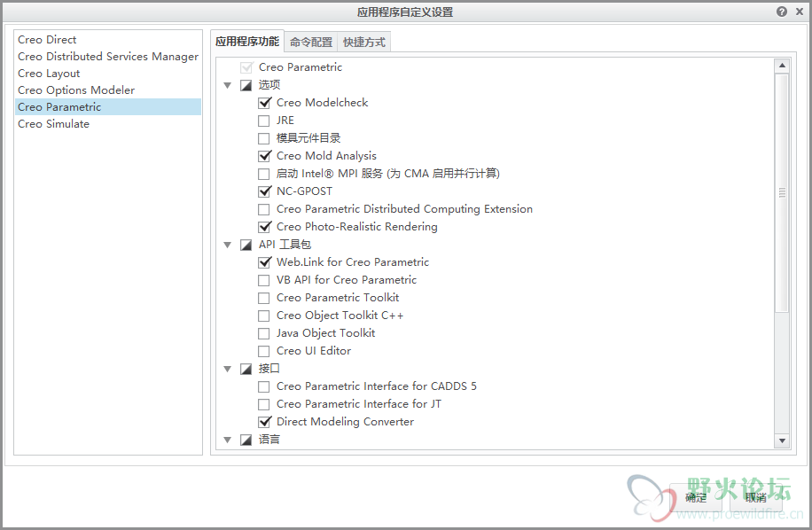Select Creo Parametric in application list
The width and height of the screenshot is (812, 530).
[108, 107]
